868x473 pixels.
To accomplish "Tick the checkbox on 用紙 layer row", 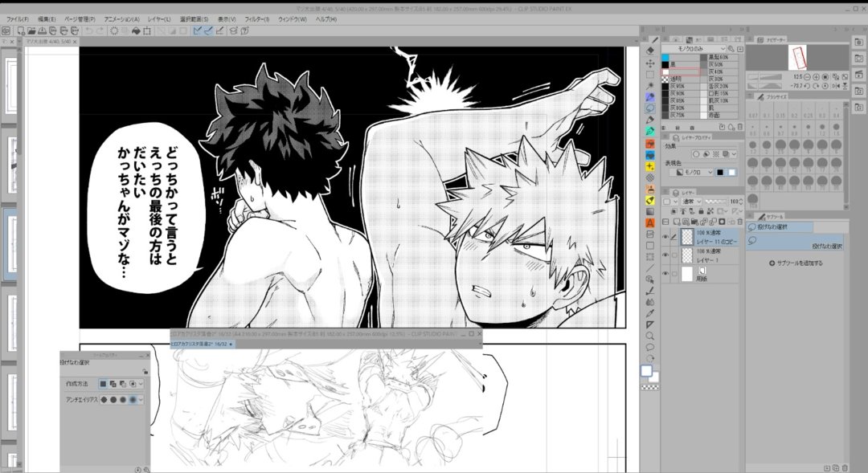I will [674, 274].
